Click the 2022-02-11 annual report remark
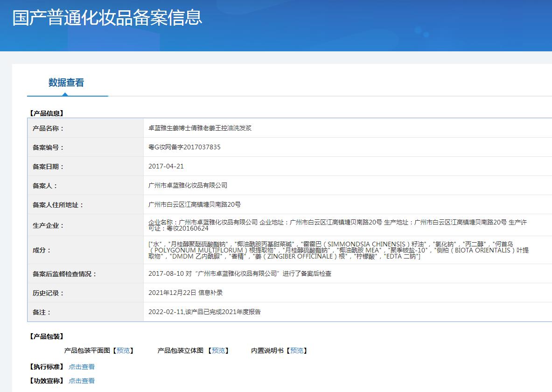The height and width of the screenshot is (392, 552). click(204, 312)
